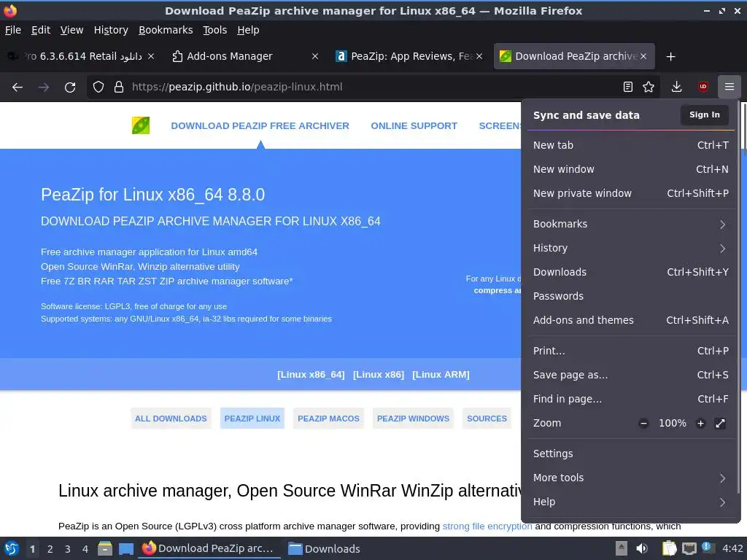747x560 pixels.
Task: Open strong file encryption link
Action: pyautogui.click(x=487, y=526)
